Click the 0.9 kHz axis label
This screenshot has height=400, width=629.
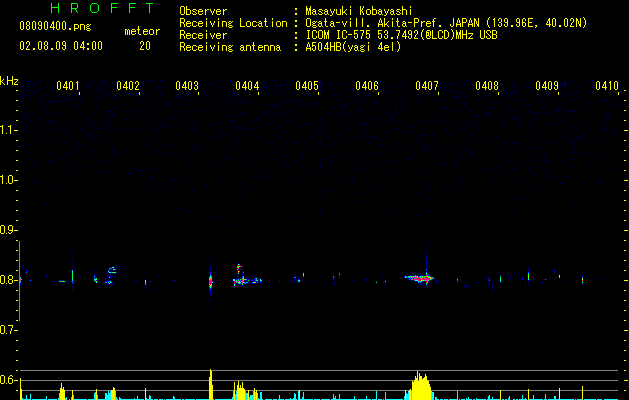8,230
